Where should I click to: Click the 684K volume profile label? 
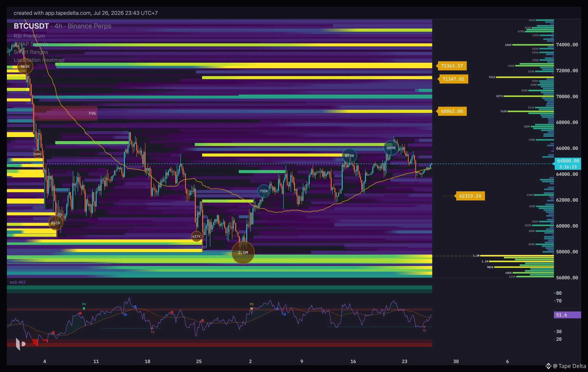click(x=508, y=45)
